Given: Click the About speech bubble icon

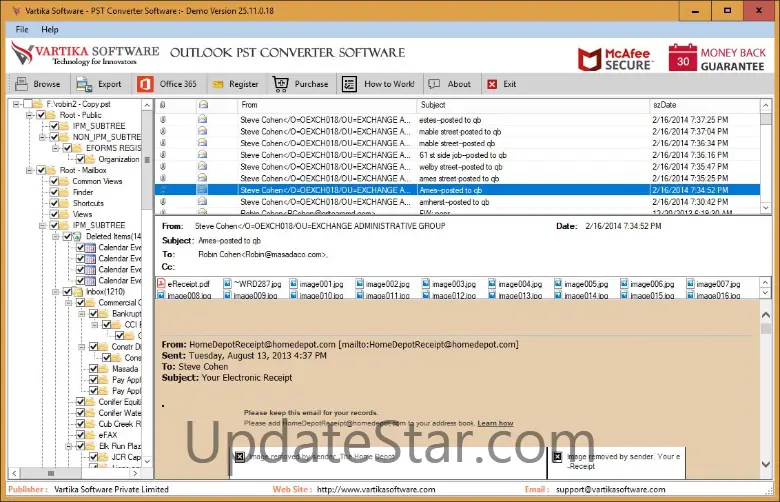Looking at the screenshot, I should click(434, 84).
